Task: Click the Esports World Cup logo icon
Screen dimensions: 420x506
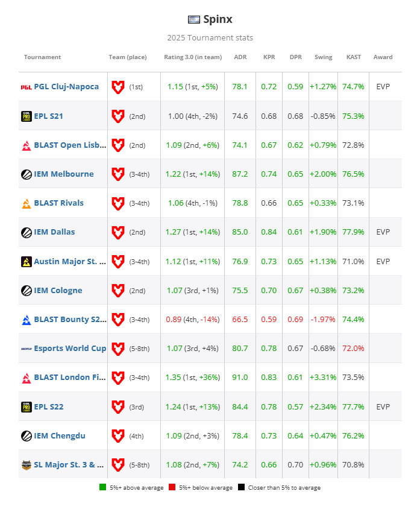Action: (26, 349)
